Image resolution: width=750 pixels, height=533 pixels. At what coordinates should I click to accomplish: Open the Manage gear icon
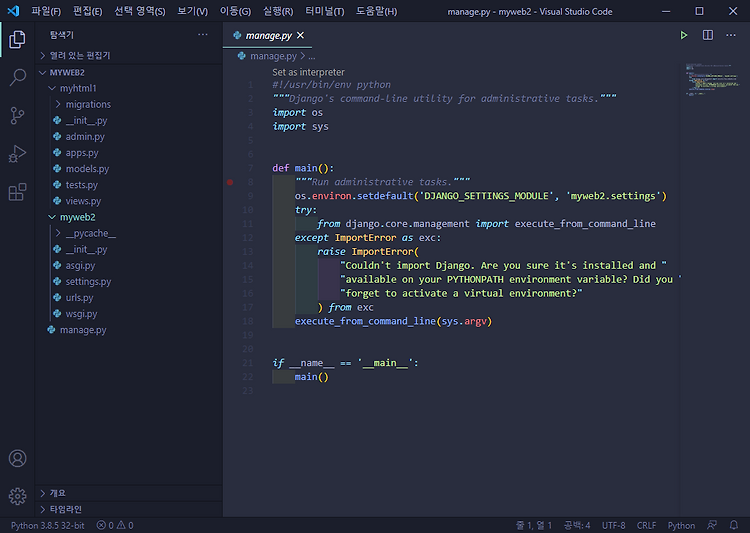click(17, 496)
